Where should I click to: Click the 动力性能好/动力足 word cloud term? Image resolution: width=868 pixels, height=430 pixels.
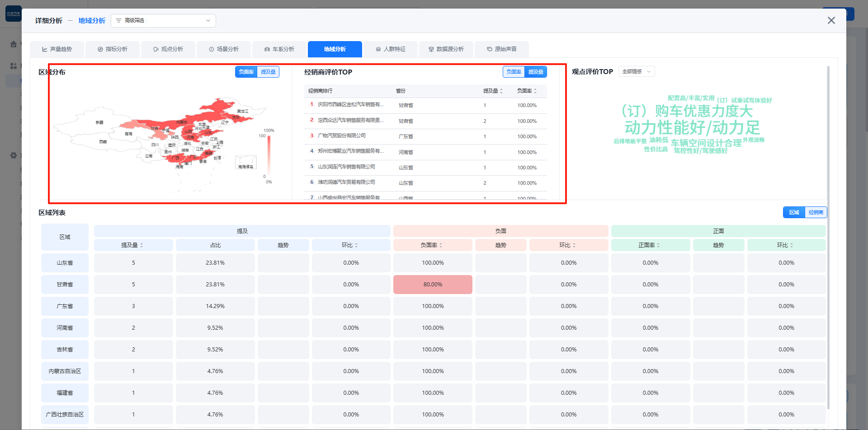click(x=692, y=128)
